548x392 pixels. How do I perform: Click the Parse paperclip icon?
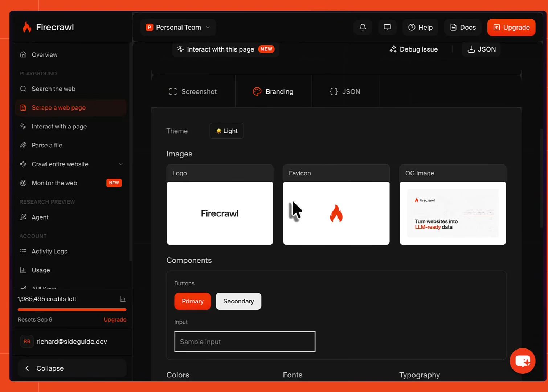pos(23,146)
